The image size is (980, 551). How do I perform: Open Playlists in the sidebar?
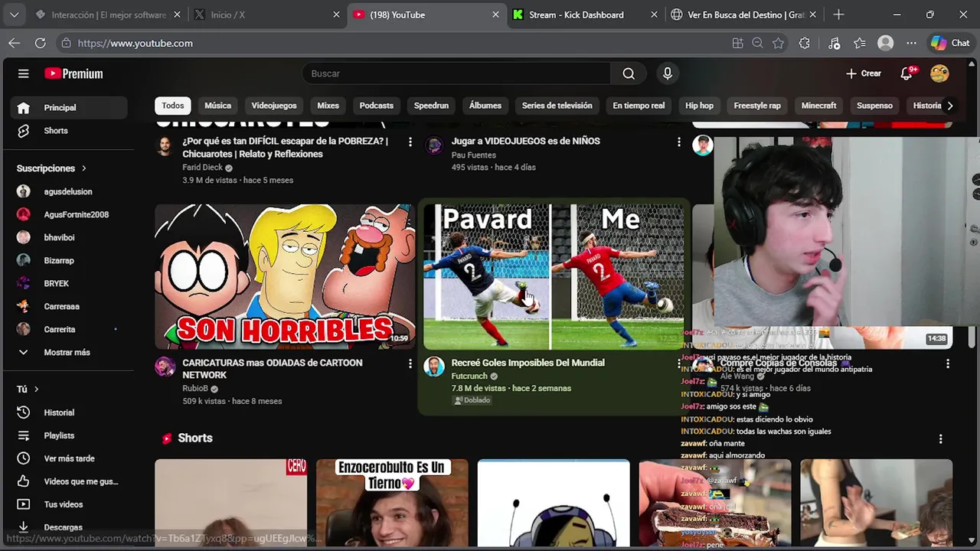(69, 435)
